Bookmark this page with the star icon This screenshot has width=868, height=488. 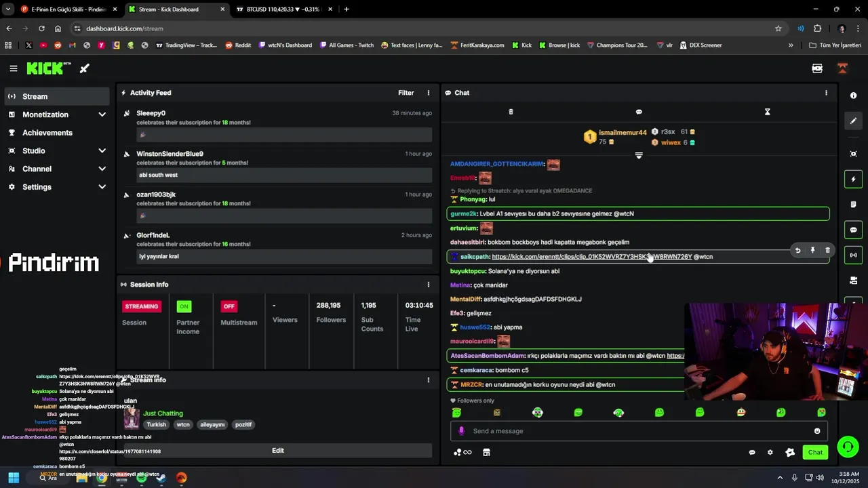[778, 28]
